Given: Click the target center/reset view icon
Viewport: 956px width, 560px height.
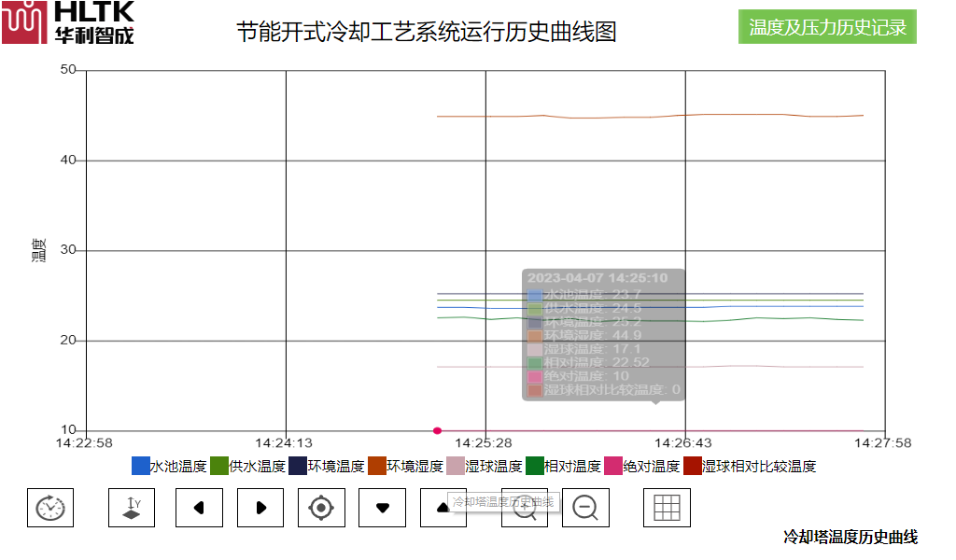Looking at the screenshot, I should (321, 508).
